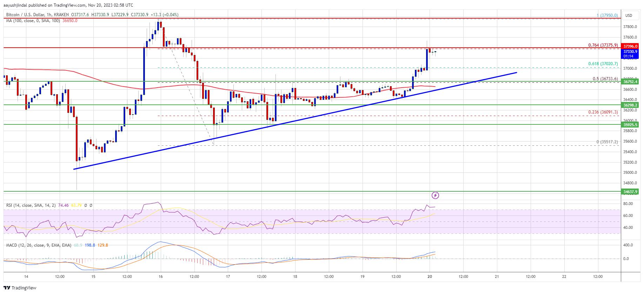Click the 0.618 (37020.7) Fibonacci label

coord(603,64)
